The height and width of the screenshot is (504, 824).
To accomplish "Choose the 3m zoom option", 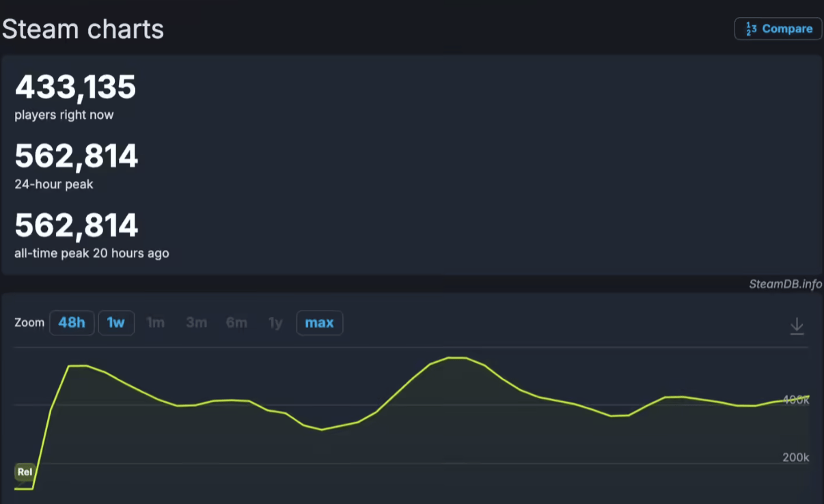I will click(196, 323).
